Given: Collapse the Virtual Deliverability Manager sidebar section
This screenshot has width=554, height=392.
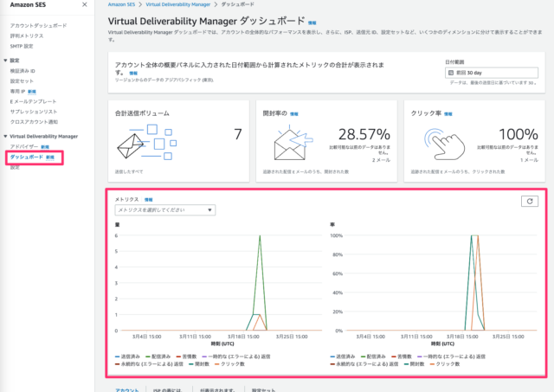Looking at the screenshot, I should pos(5,137).
